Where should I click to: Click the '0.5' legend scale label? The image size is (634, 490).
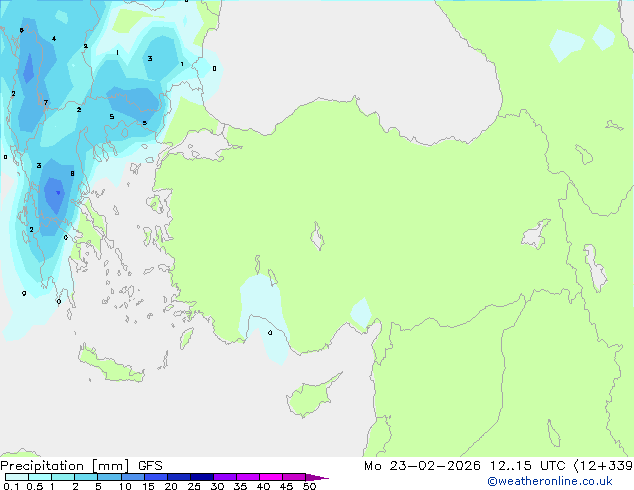point(35,486)
